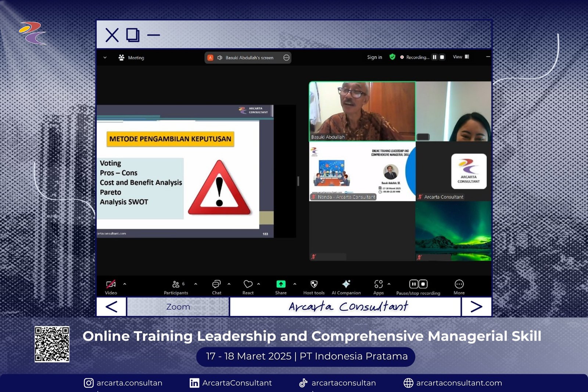Open Host tools shield icon

click(x=314, y=287)
